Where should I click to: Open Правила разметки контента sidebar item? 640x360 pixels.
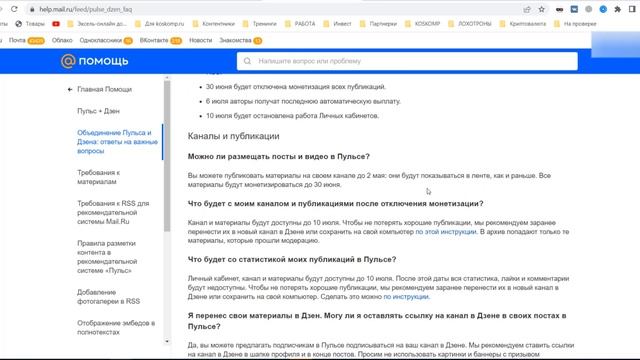pos(107,257)
